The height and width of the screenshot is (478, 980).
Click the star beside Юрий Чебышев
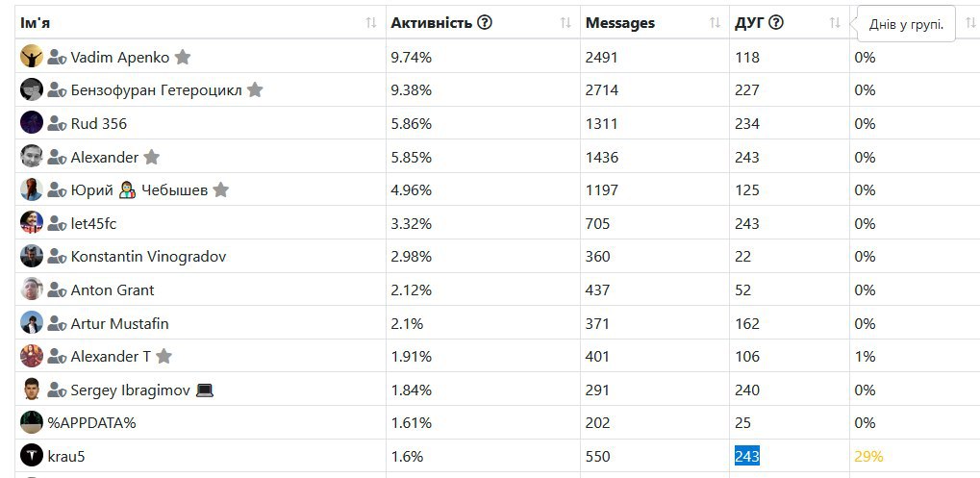pos(220,190)
